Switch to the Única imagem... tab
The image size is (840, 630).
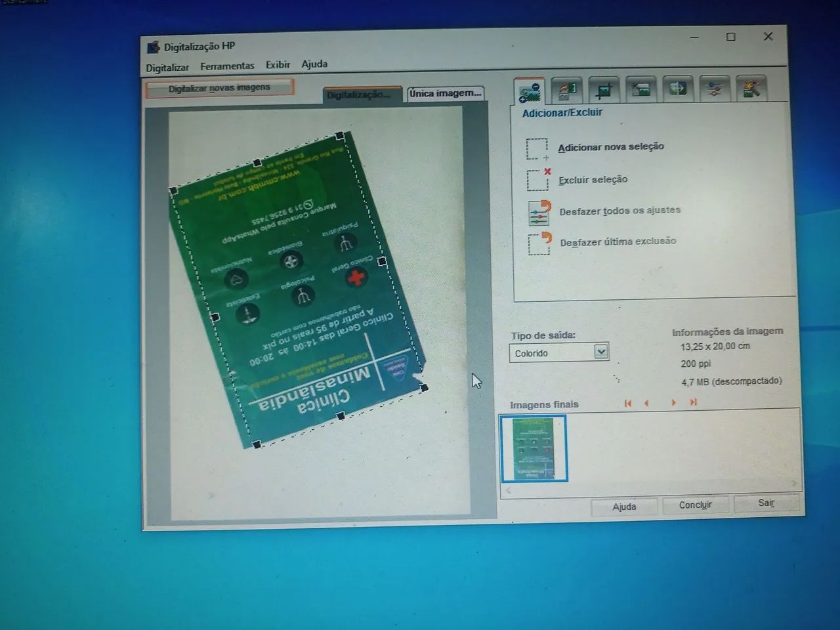pyautogui.click(x=445, y=93)
